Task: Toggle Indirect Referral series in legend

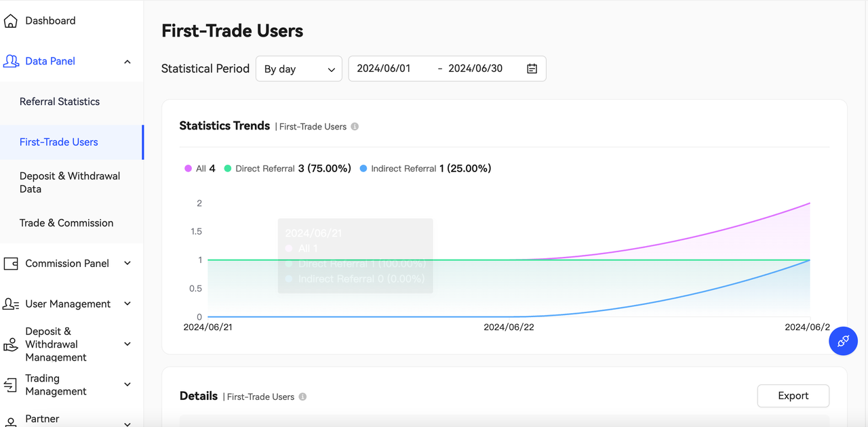Action: click(403, 169)
